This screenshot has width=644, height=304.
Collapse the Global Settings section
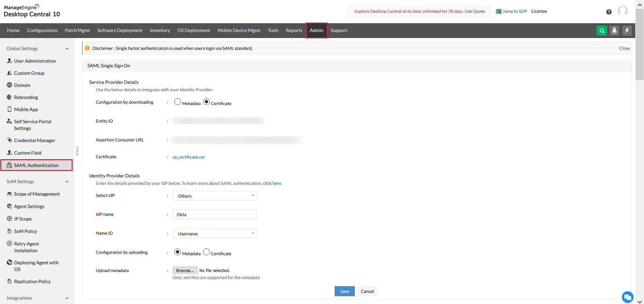click(67, 49)
